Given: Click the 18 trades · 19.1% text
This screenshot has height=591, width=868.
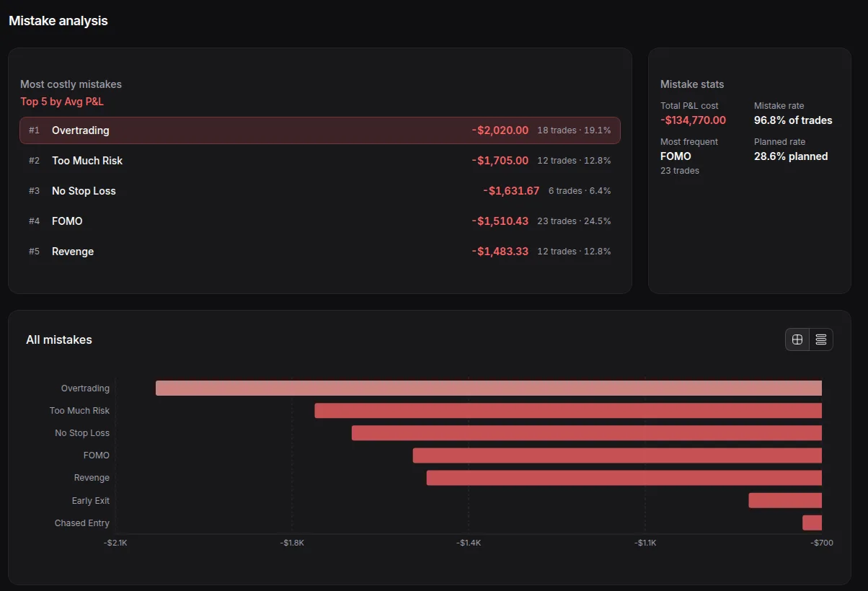Looking at the screenshot, I should [575, 130].
